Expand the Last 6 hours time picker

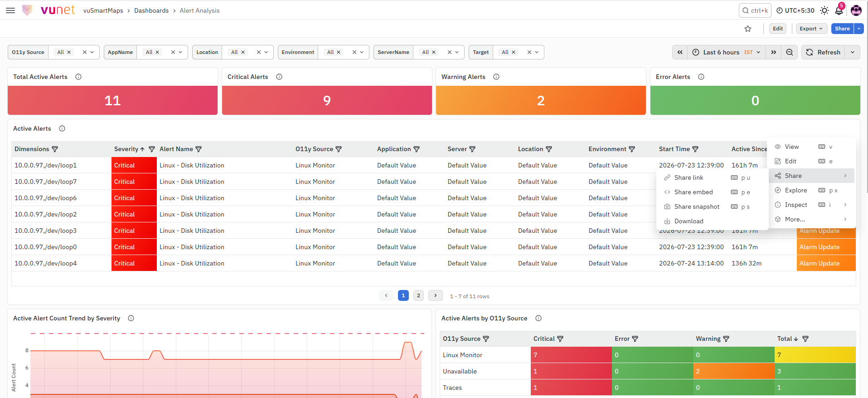pos(727,52)
